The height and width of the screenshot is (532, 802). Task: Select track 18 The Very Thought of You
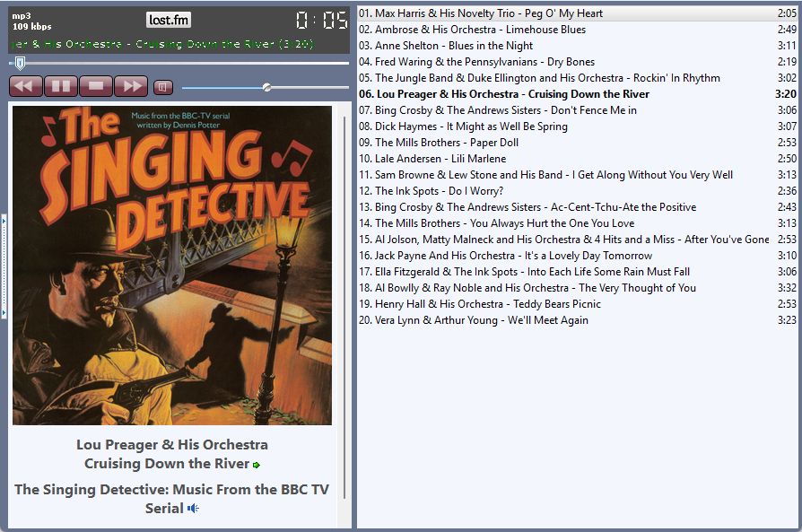coord(578,287)
